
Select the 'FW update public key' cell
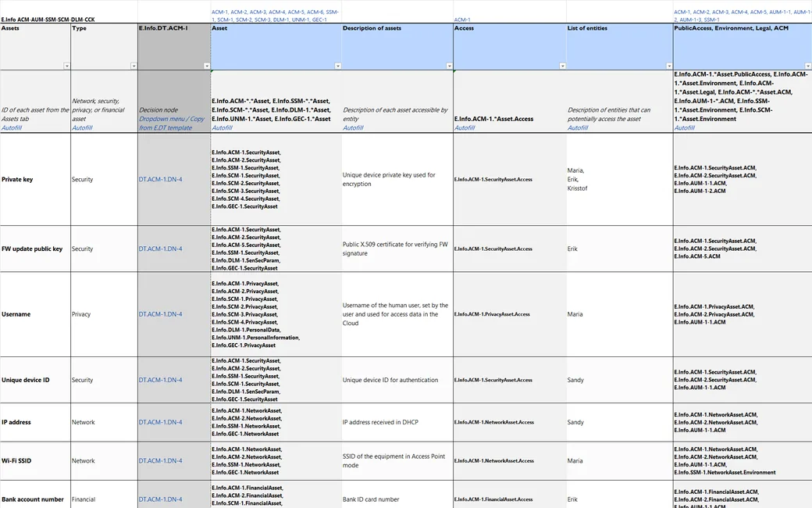(x=35, y=249)
